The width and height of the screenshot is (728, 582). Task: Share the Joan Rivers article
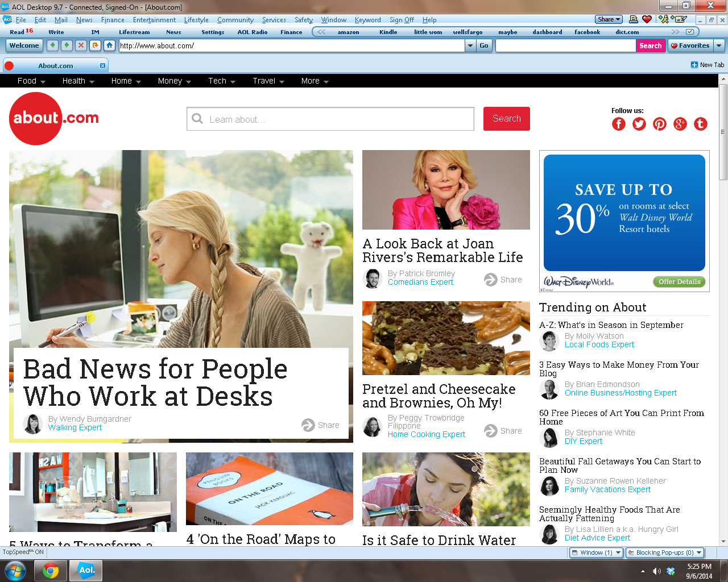[x=503, y=280]
